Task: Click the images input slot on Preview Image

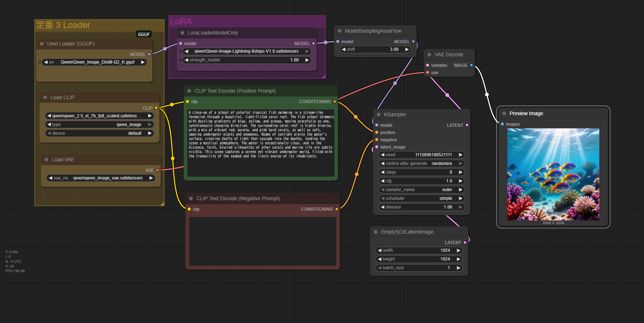Action: 502,124
